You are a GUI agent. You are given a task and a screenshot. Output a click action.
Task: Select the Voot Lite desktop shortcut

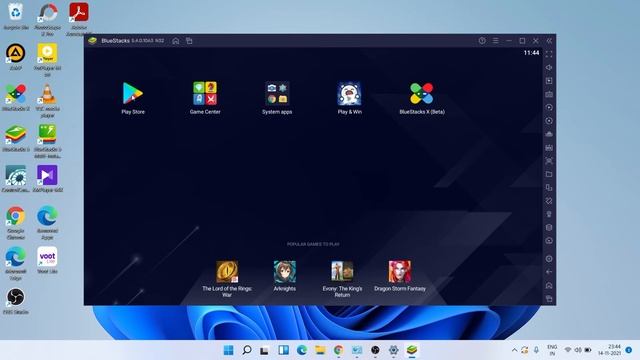coord(47,260)
